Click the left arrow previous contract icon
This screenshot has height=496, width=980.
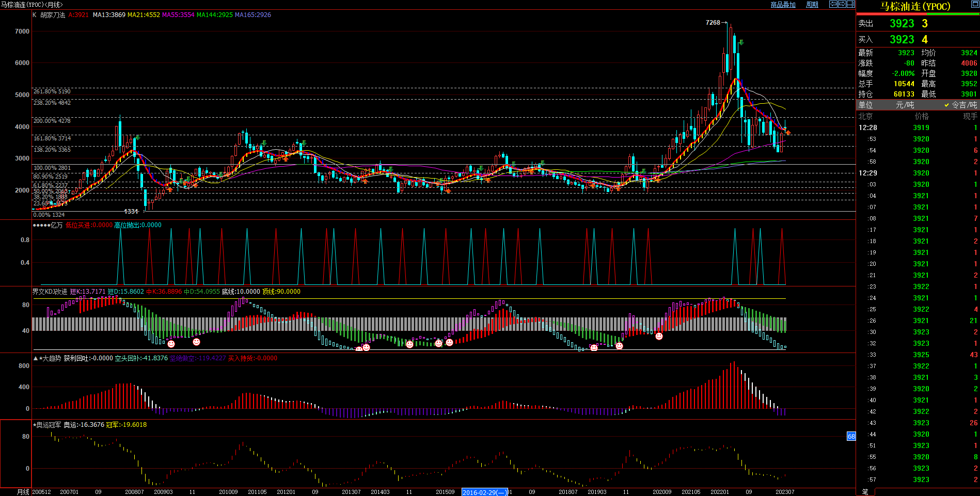[x=833, y=4]
